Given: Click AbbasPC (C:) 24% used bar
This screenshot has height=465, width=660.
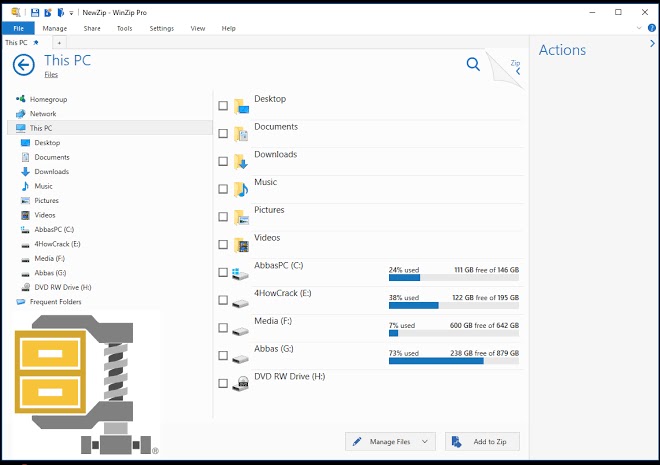Looking at the screenshot, I should click(454, 278).
